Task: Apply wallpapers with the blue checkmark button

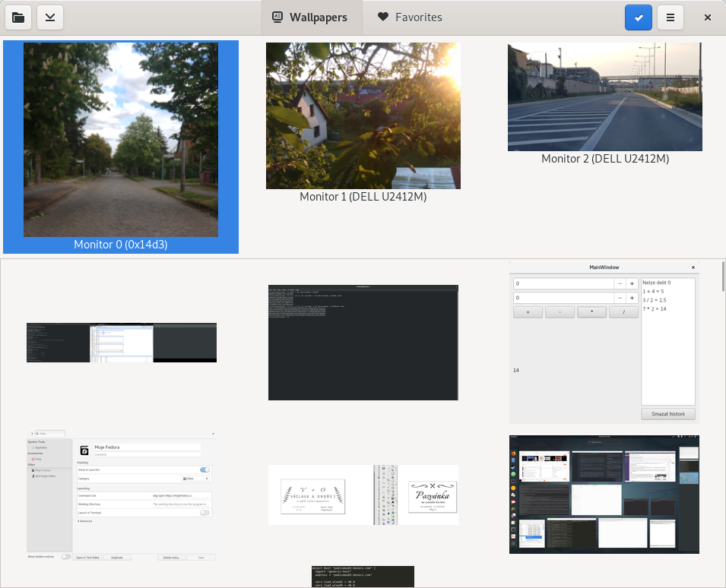Action: [x=639, y=17]
